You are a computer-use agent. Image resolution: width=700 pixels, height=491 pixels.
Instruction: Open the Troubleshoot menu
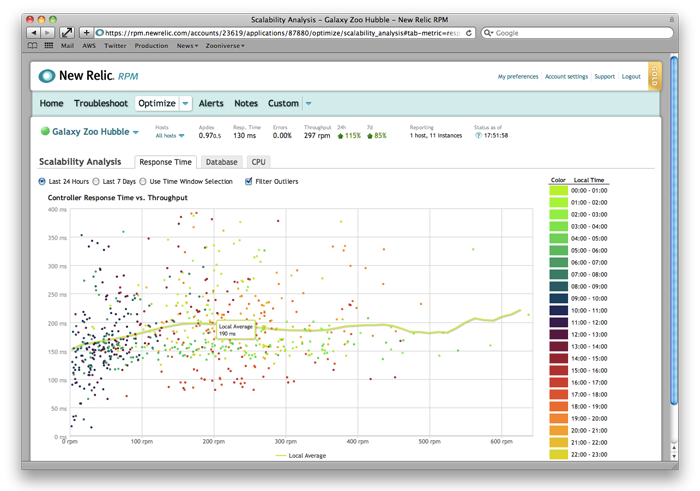[x=101, y=103]
